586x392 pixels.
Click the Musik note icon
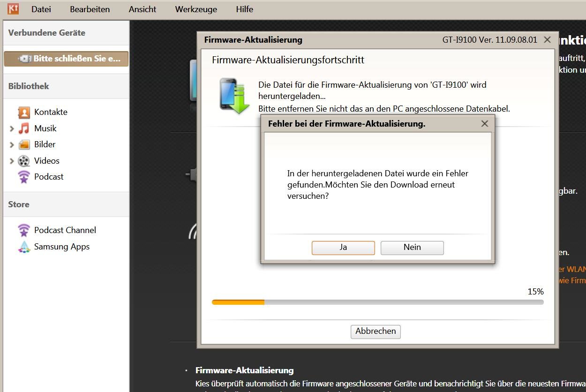pyautogui.click(x=24, y=128)
